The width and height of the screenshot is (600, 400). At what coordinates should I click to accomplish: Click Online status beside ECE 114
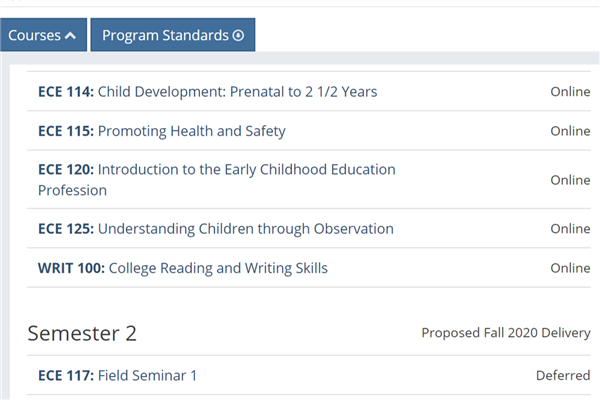coord(570,92)
